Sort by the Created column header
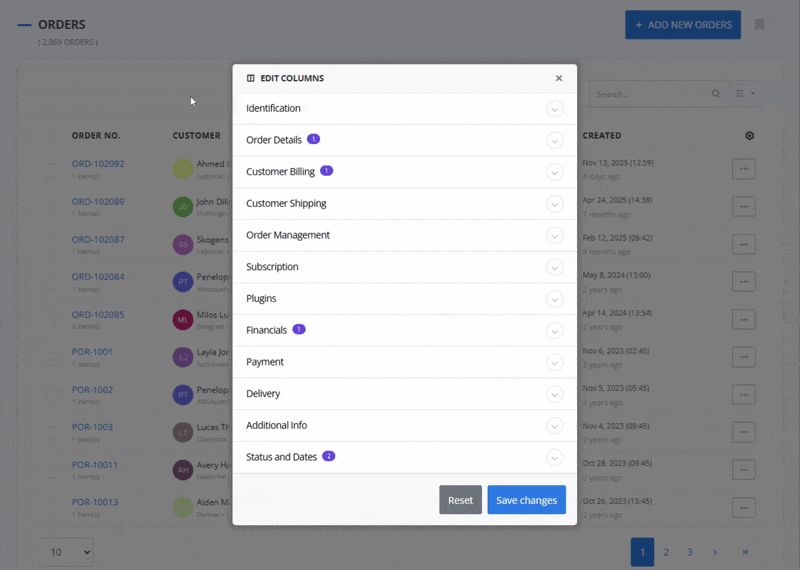Screen dimensions: 800x570 602,135
